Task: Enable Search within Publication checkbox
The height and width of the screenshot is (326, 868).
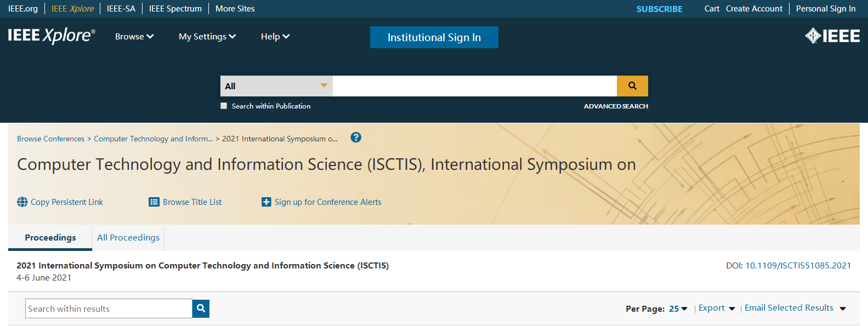Action: (x=224, y=106)
